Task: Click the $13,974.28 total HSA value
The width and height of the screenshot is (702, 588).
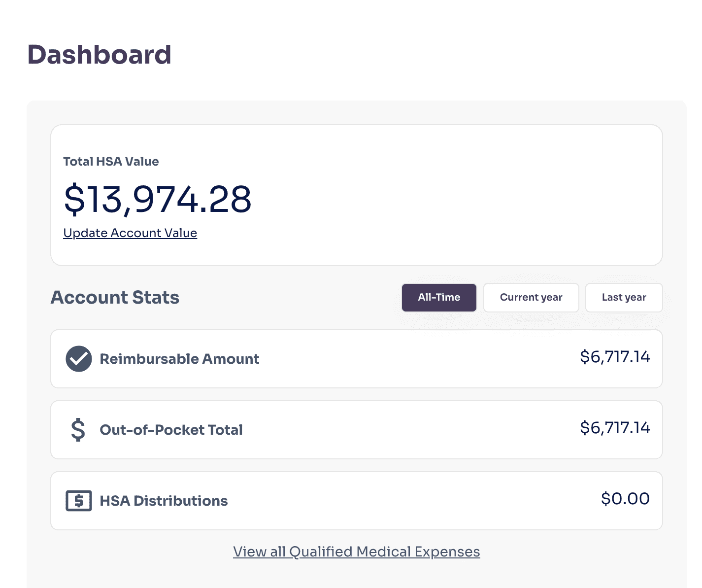Action: click(158, 200)
